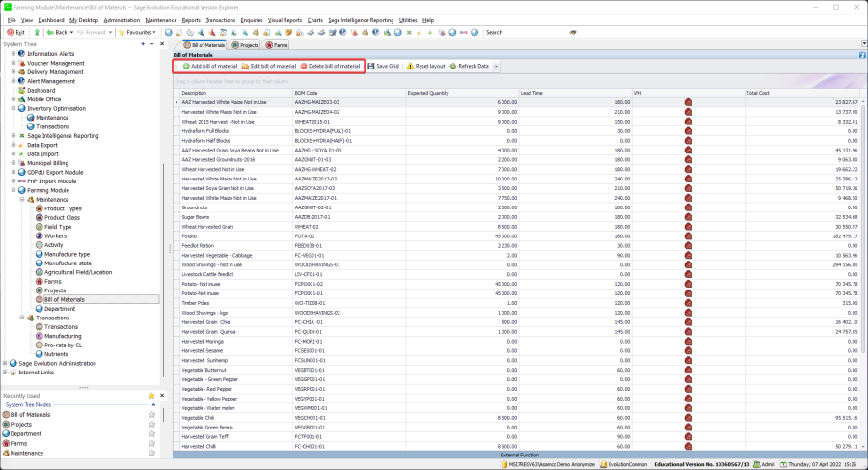The image size is (868, 470).
Task: Collapse the Farming Module tree node
Action: 14,190
